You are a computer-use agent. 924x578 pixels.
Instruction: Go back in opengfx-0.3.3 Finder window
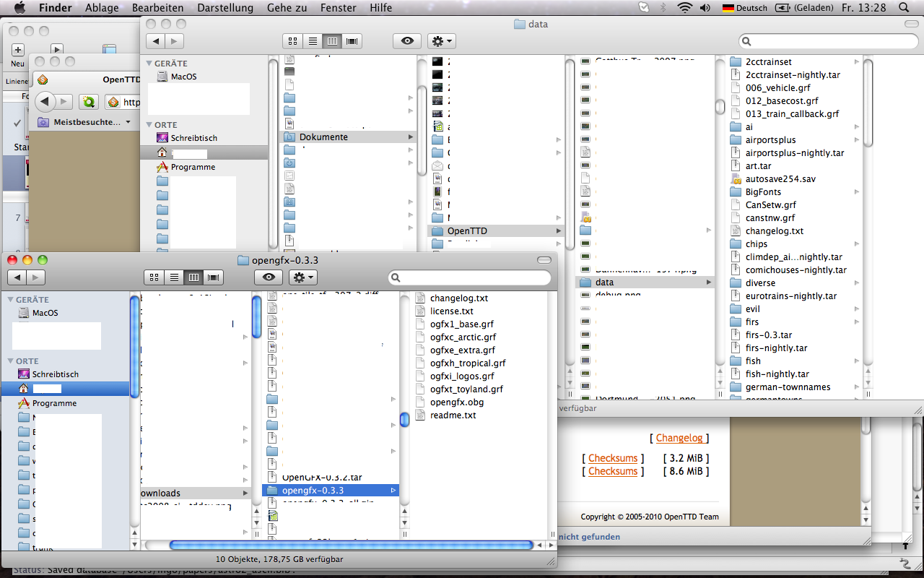pyautogui.click(x=17, y=277)
